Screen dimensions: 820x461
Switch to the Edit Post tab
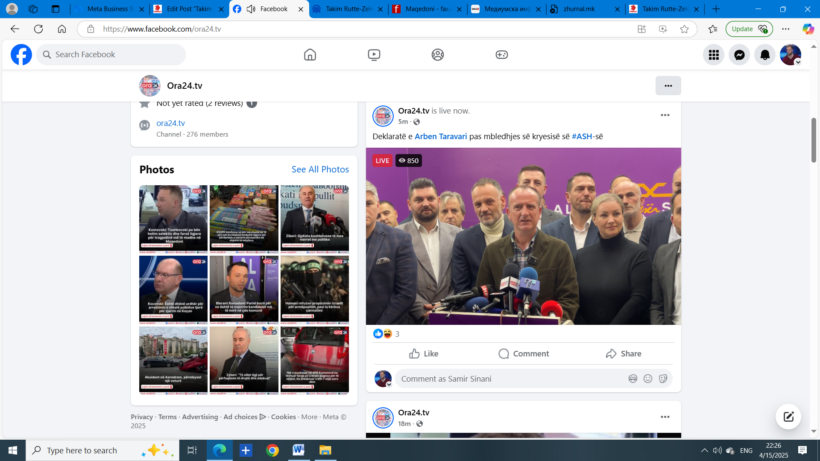[188, 9]
